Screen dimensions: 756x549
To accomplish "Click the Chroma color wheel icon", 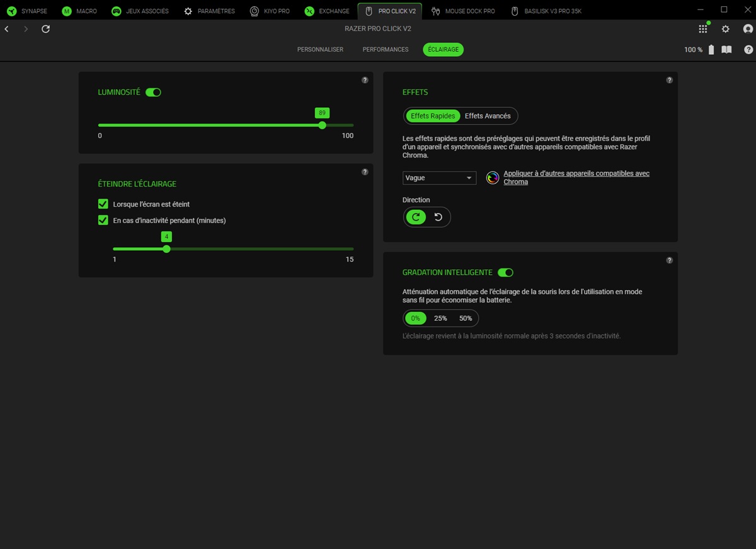I will point(493,178).
